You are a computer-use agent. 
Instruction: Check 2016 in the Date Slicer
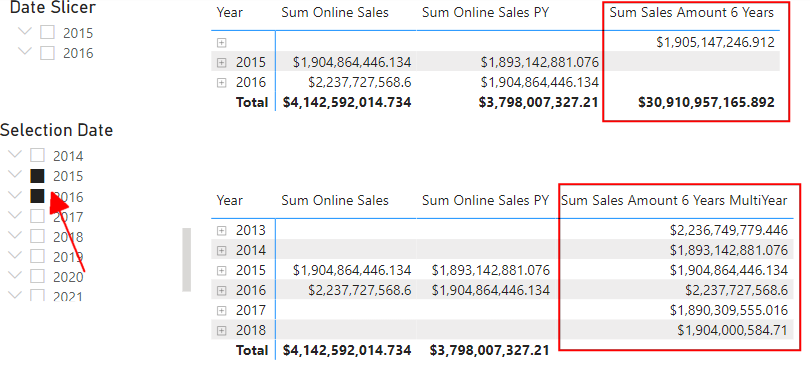(x=48, y=53)
